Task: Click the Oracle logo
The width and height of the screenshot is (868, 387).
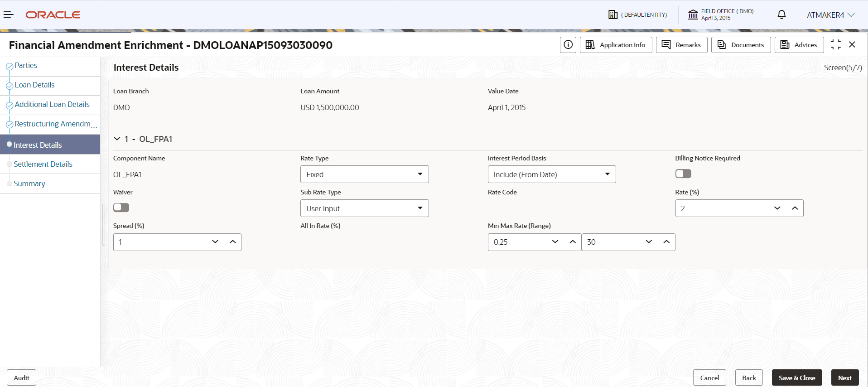Action: coord(53,15)
